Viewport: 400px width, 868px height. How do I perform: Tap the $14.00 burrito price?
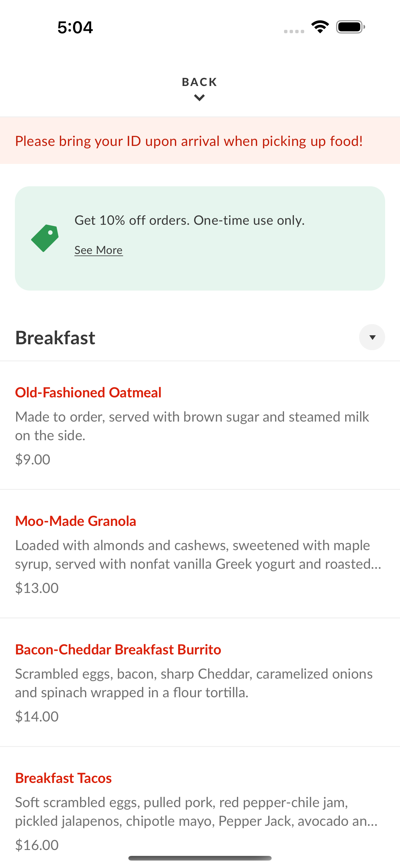point(37,717)
